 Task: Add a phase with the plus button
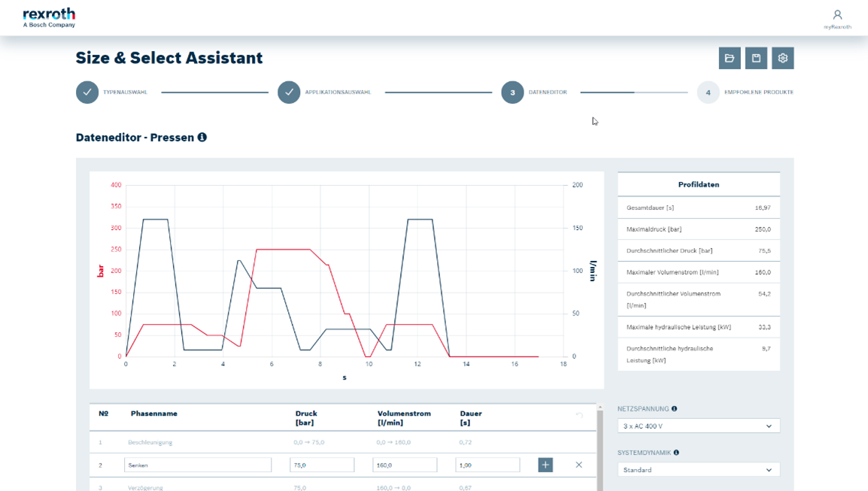click(545, 465)
